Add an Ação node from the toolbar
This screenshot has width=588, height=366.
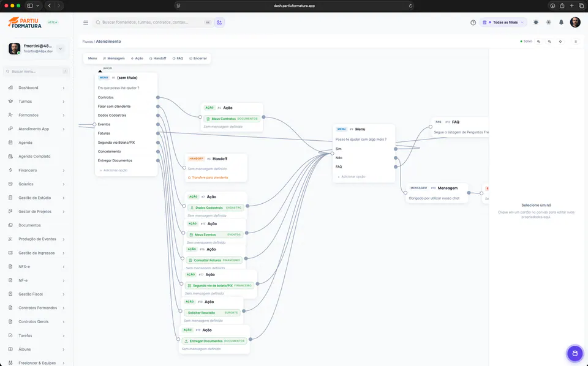click(x=137, y=58)
